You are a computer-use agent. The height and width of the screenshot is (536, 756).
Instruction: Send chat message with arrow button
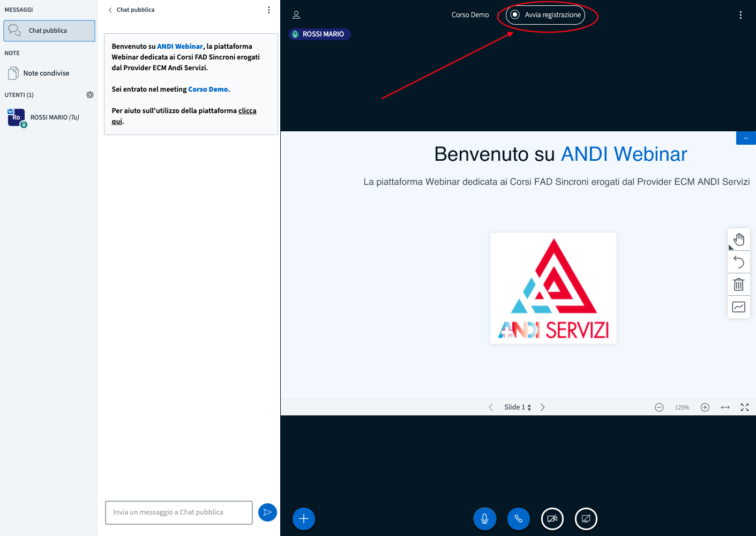pyautogui.click(x=267, y=512)
